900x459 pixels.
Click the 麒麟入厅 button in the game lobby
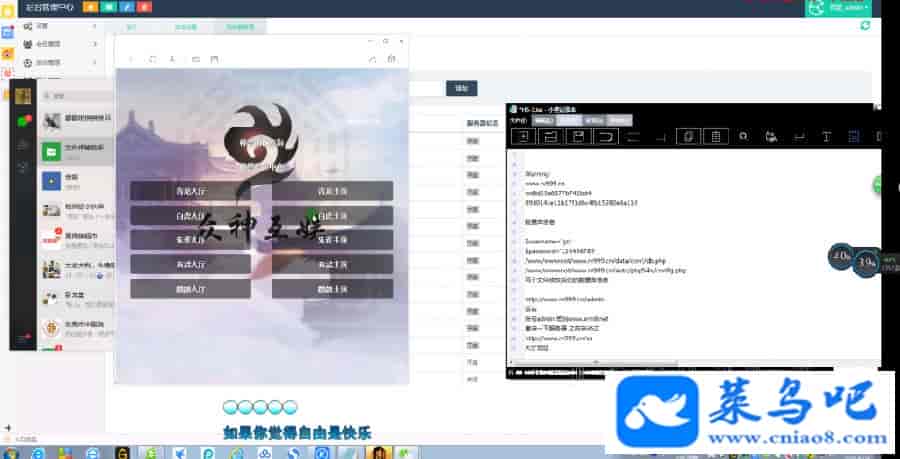(190, 288)
